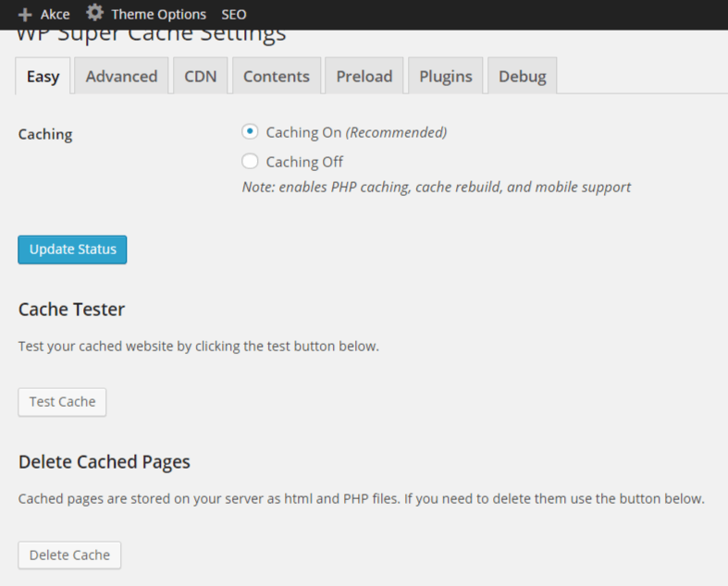Switch to the Preload tab
728x586 pixels.
(364, 76)
